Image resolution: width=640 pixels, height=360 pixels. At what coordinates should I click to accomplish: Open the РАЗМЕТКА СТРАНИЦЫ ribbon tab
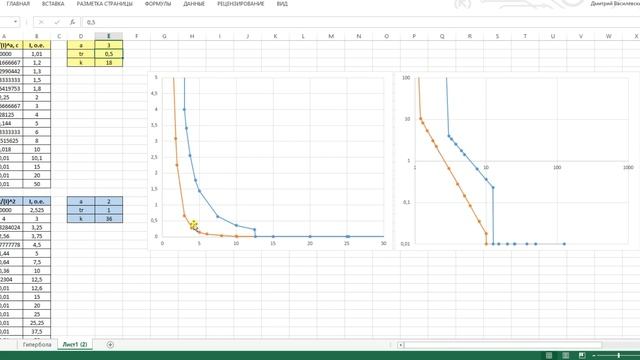(x=104, y=4)
